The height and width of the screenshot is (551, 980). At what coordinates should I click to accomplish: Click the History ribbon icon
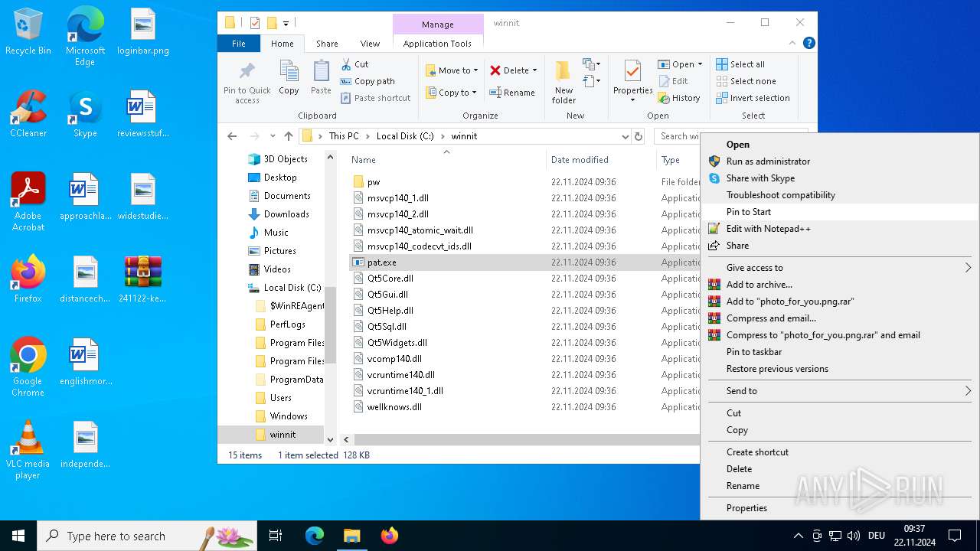678,98
